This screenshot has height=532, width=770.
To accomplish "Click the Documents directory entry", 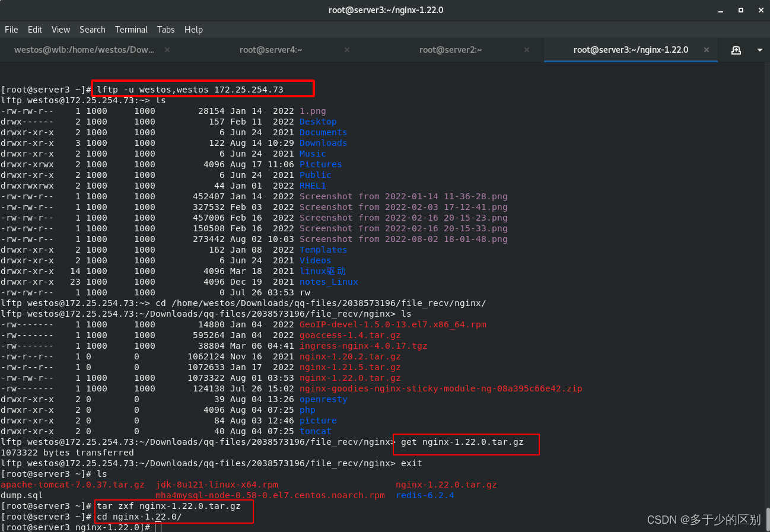I will tap(323, 132).
